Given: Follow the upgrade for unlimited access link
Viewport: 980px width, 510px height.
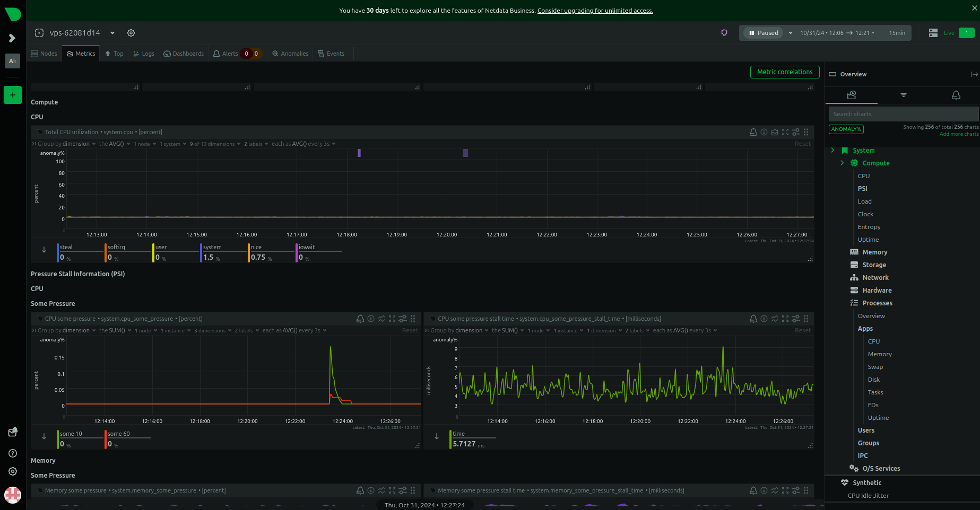Looking at the screenshot, I should (595, 11).
